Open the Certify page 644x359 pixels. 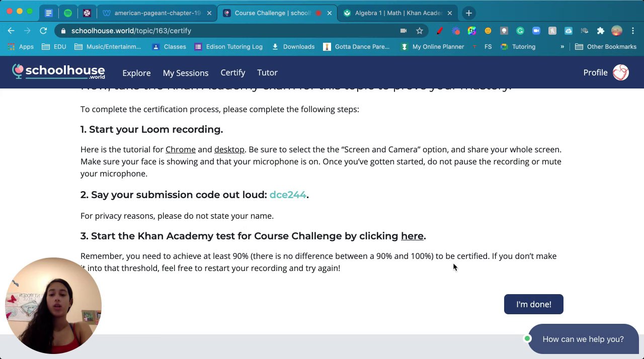233,72
